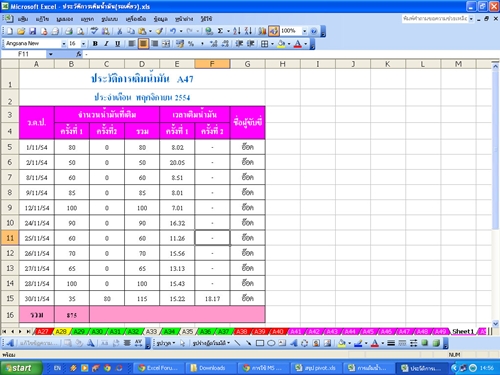The height and width of the screenshot is (375, 500).
Task: Sort ascending A to Z
Action: tap(237, 31)
